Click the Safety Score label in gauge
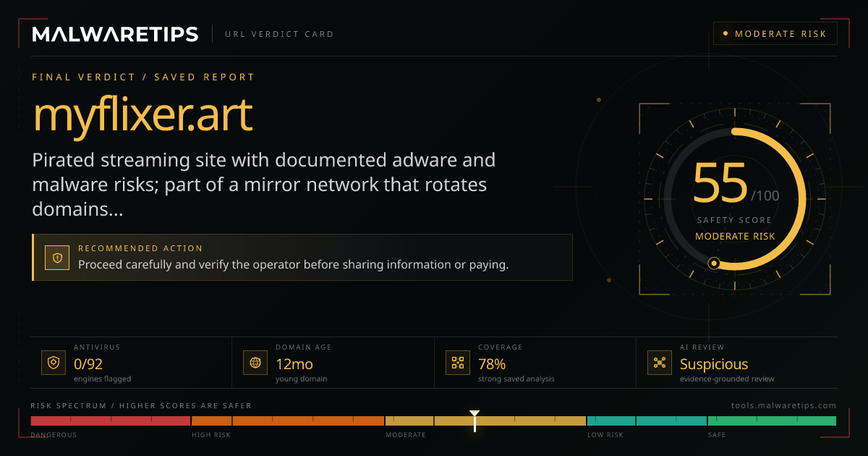Viewport: 868px width, 456px height. (735, 220)
